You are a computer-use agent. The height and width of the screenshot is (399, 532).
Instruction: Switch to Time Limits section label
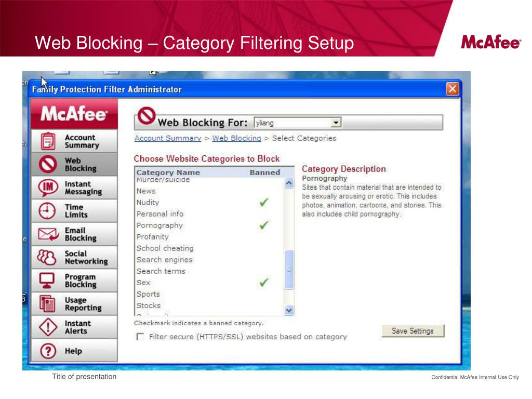pyautogui.click(x=76, y=211)
